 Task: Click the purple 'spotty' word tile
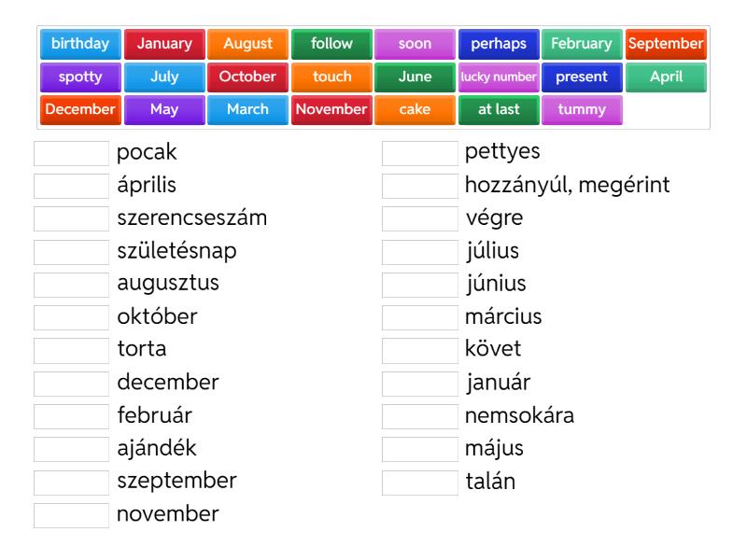coord(80,77)
